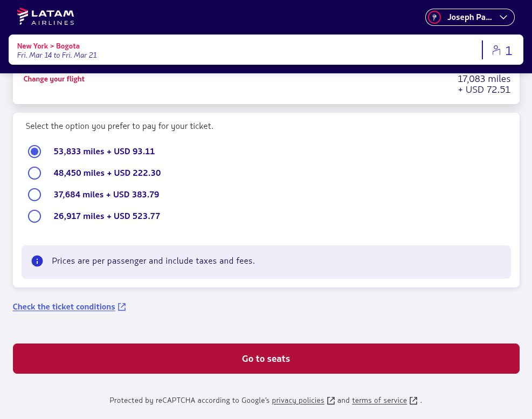Open Check the ticket conditions link
Image resolution: width=532 pixels, height=419 pixels.
(64, 307)
